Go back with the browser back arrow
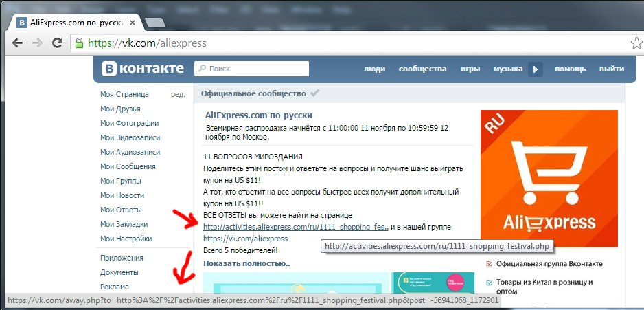This screenshot has height=310, width=644. pos(17,43)
